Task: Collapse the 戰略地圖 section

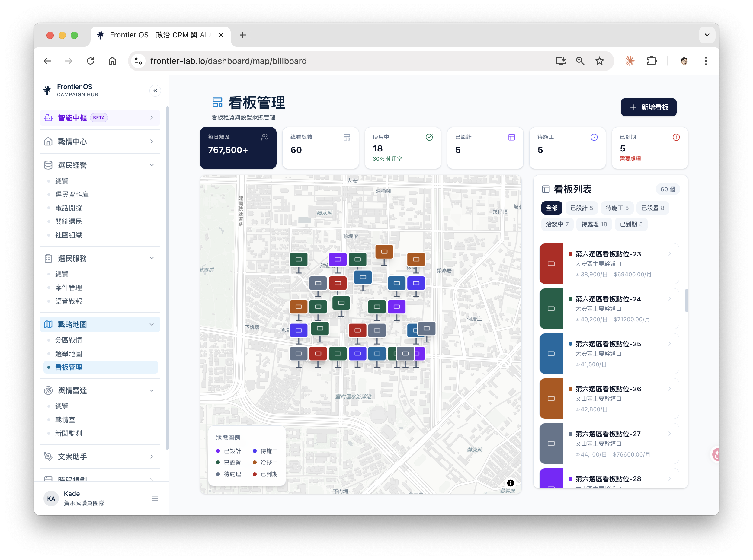Action: (100, 324)
